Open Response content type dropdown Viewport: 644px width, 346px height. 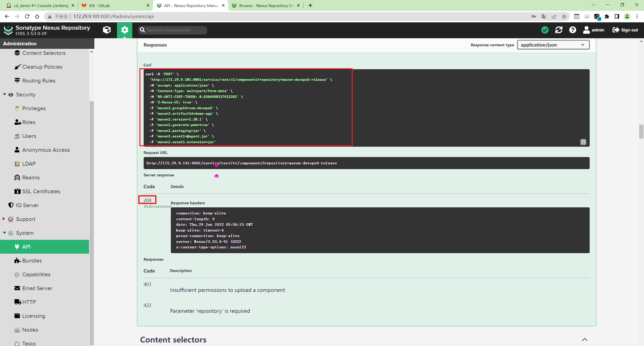[553, 45]
